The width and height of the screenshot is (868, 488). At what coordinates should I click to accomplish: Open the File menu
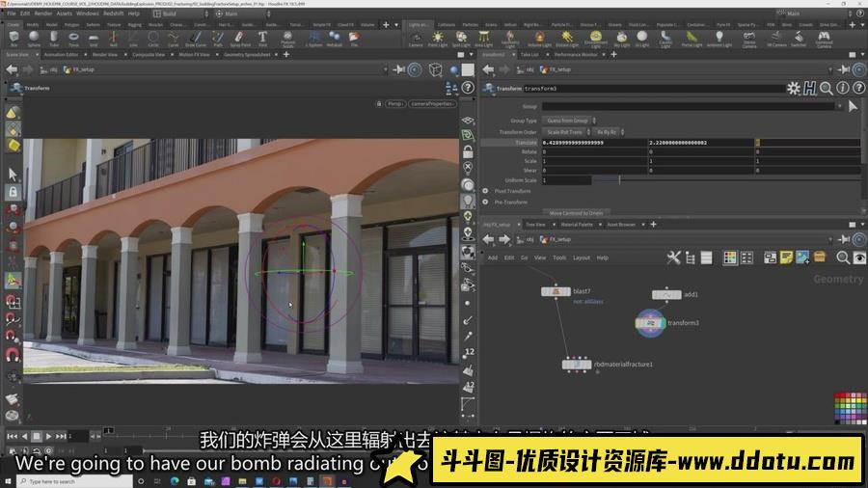click(11, 14)
